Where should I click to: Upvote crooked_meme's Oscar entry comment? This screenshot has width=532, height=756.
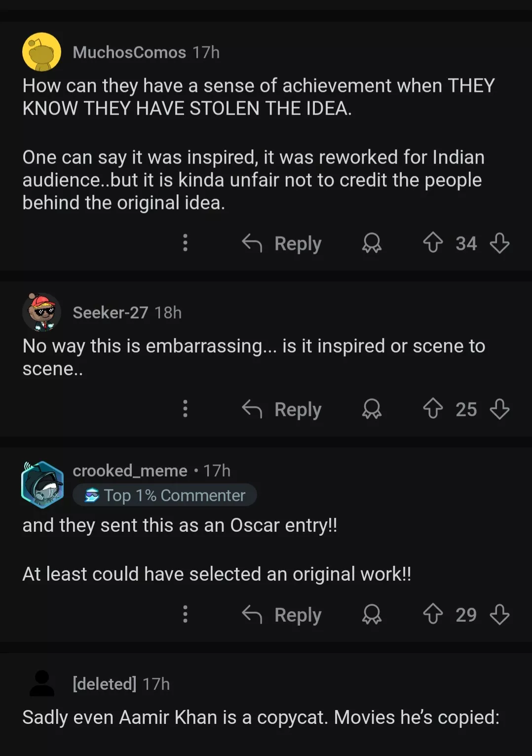[x=433, y=614]
